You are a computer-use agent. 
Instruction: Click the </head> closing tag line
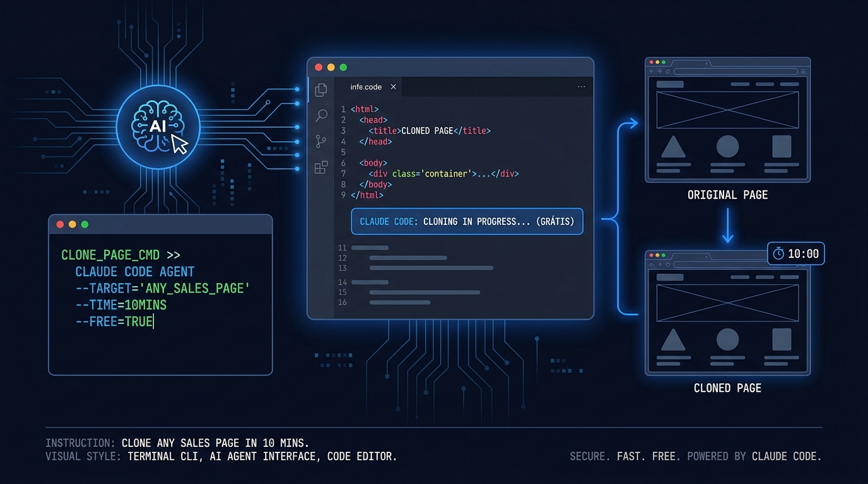[x=376, y=141]
